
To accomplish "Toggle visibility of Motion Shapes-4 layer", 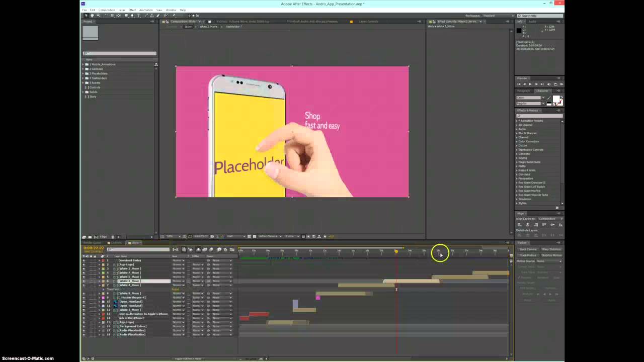I will click(x=84, y=297).
